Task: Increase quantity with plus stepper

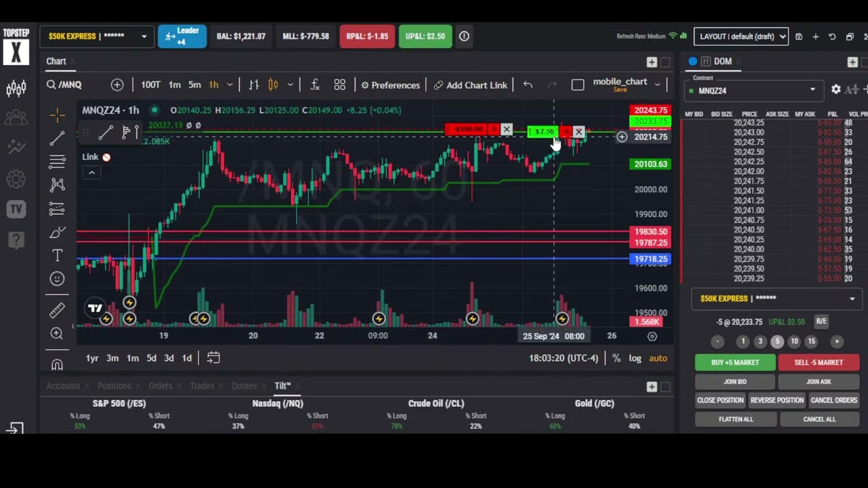Action: tap(837, 342)
